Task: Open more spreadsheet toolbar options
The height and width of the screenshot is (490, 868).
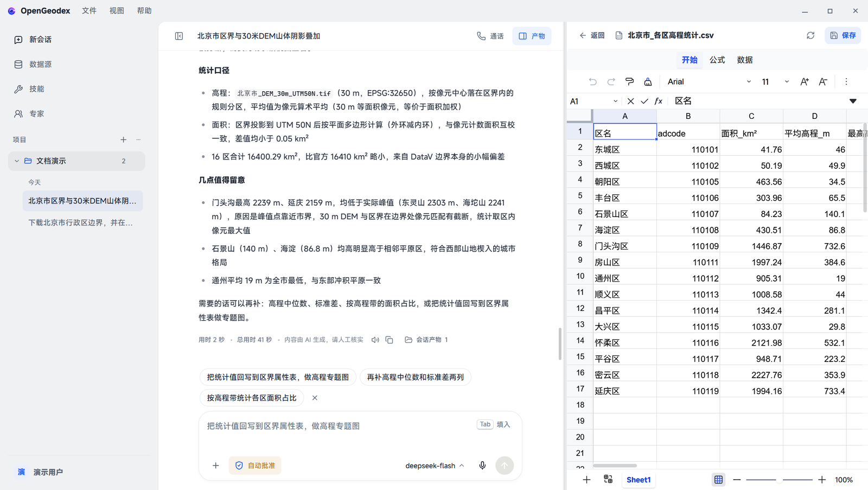Action: 846,81
